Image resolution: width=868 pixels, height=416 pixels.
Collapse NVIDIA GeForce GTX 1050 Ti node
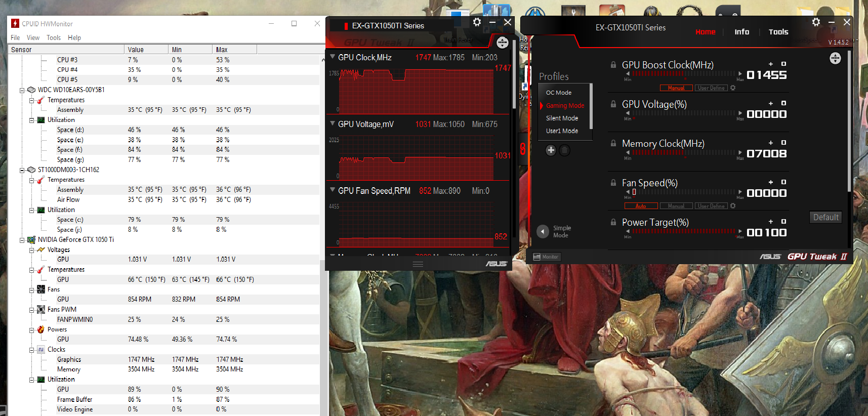(22, 240)
